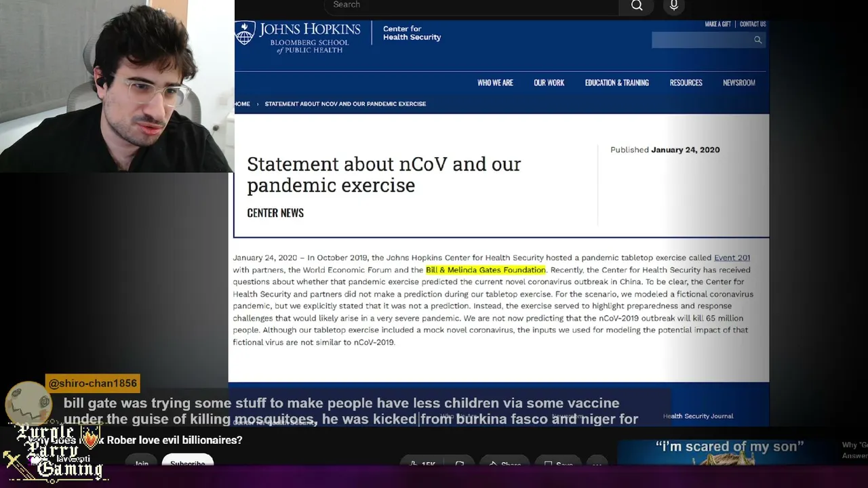Viewport: 868px width, 488px height.
Task: Click the Published January 24, 2020 date
Action: point(665,150)
